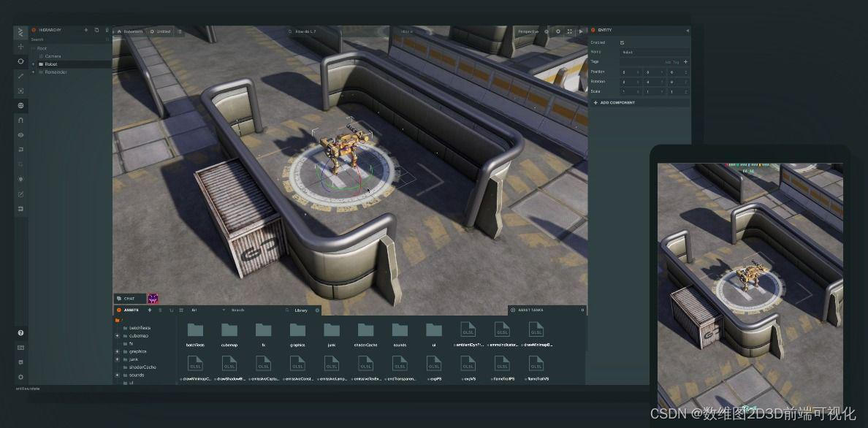868x428 pixels.
Task: Open the 'All' asset type filter dropdown
Action: 208,310
